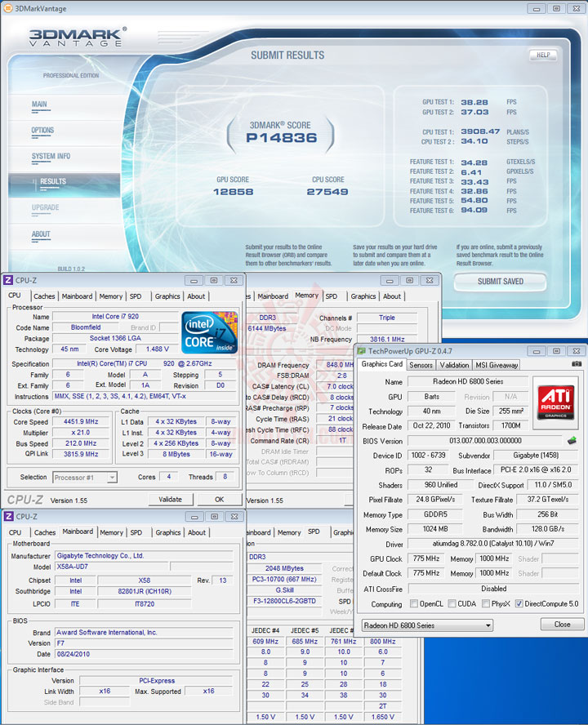The width and height of the screenshot is (588, 725).
Task: Click the Core Speed value 4451.9 MHz
Action: [81, 421]
